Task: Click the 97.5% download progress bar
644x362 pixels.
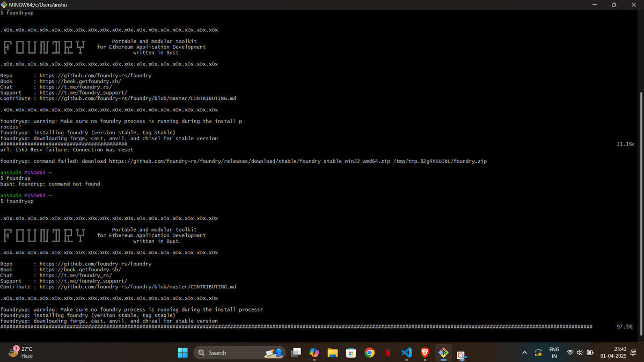Action: click(296, 327)
